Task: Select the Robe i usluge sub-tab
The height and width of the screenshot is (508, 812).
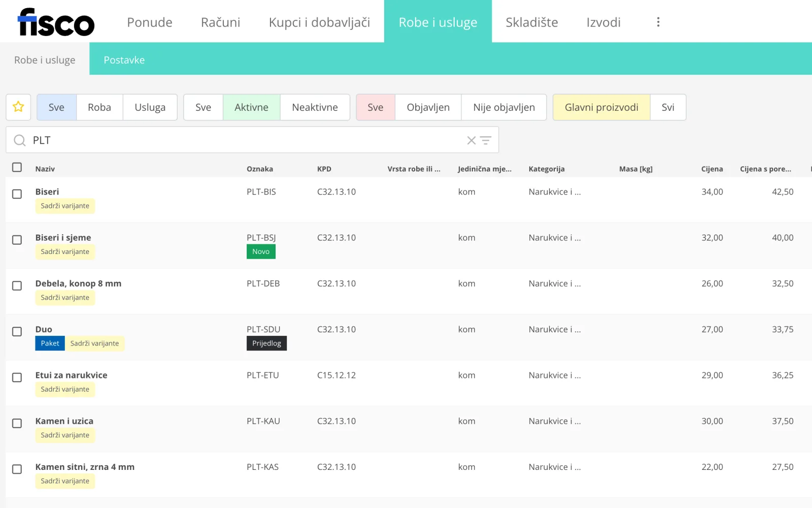Action: [x=45, y=60]
